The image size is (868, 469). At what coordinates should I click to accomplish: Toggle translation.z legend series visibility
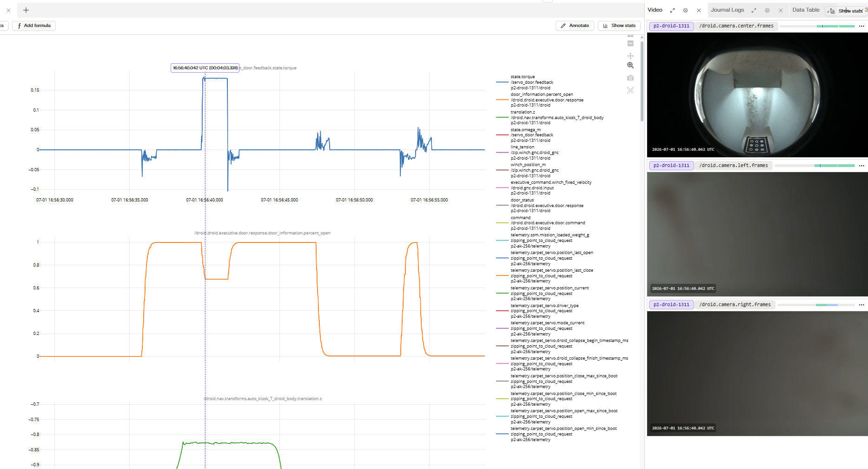[x=550, y=118]
